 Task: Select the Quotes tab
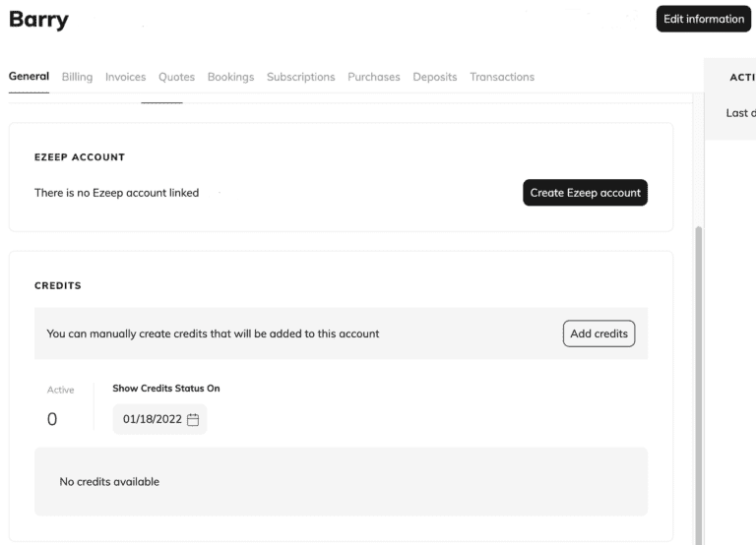(176, 77)
